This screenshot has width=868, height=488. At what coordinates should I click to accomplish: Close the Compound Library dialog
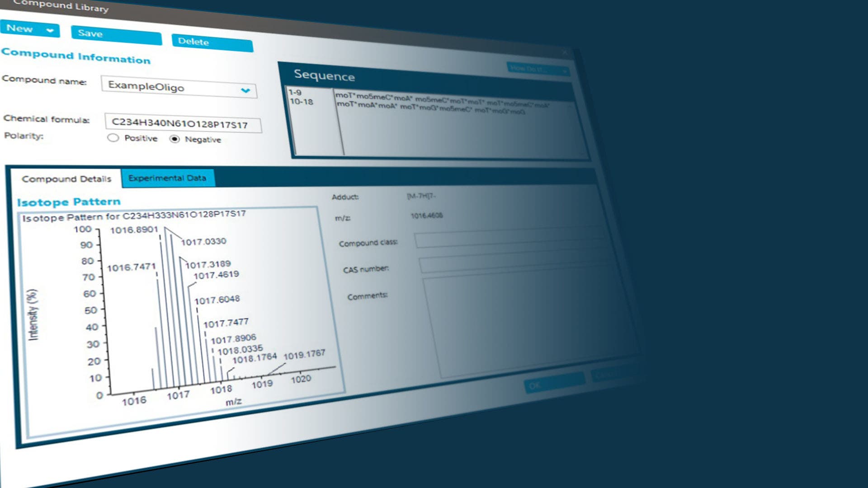[565, 52]
